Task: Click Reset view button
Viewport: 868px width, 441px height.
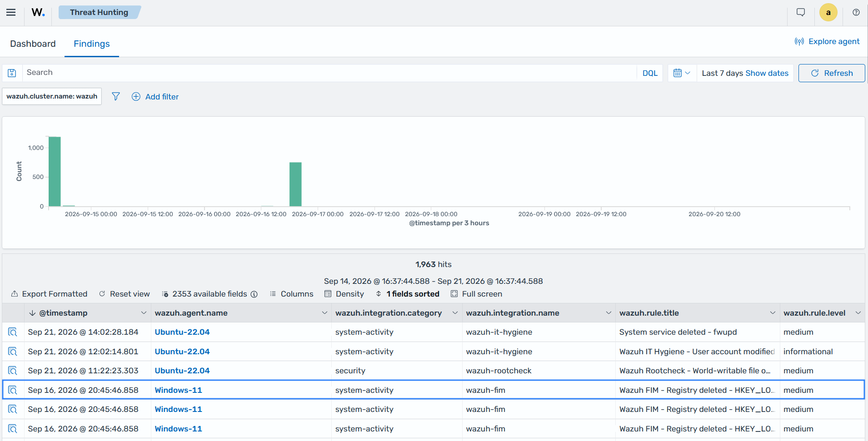Action: pos(125,294)
